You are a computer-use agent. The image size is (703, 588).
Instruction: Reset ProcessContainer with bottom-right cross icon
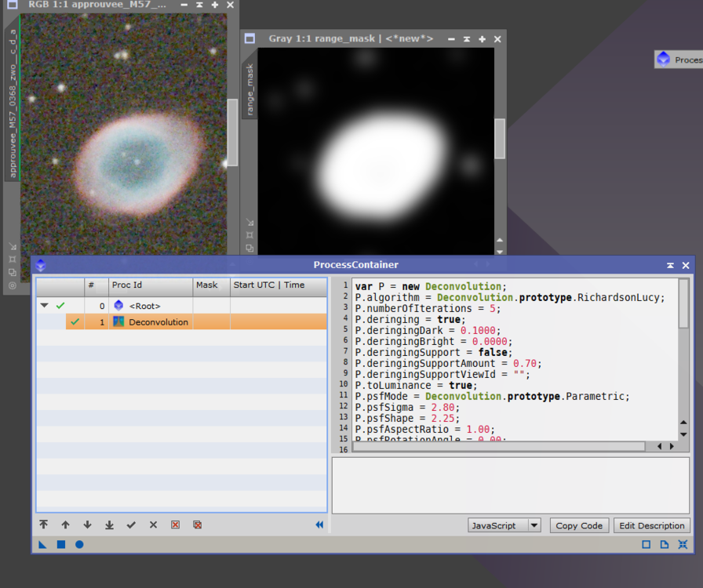click(x=683, y=545)
